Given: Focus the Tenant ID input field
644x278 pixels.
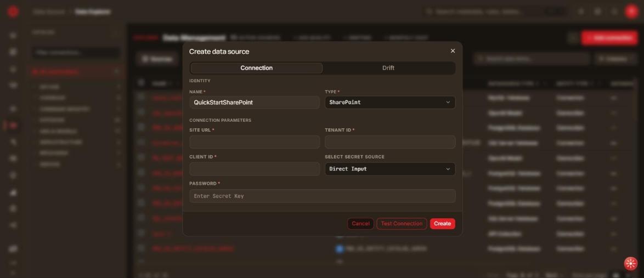Looking at the screenshot, I should pyautogui.click(x=390, y=142).
